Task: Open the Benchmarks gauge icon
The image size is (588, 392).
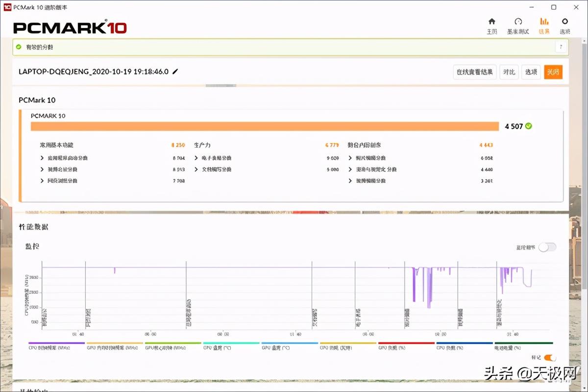Action: (518, 22)
